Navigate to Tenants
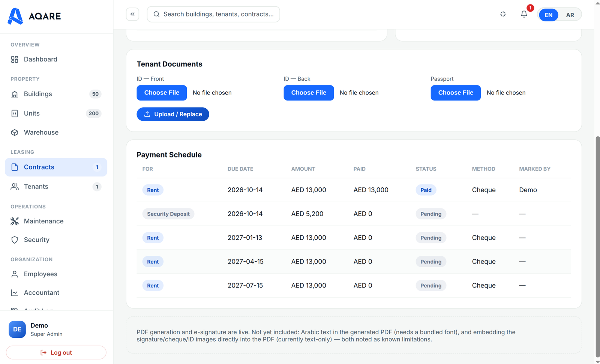 pyautogui.click(x=56, y=187)
